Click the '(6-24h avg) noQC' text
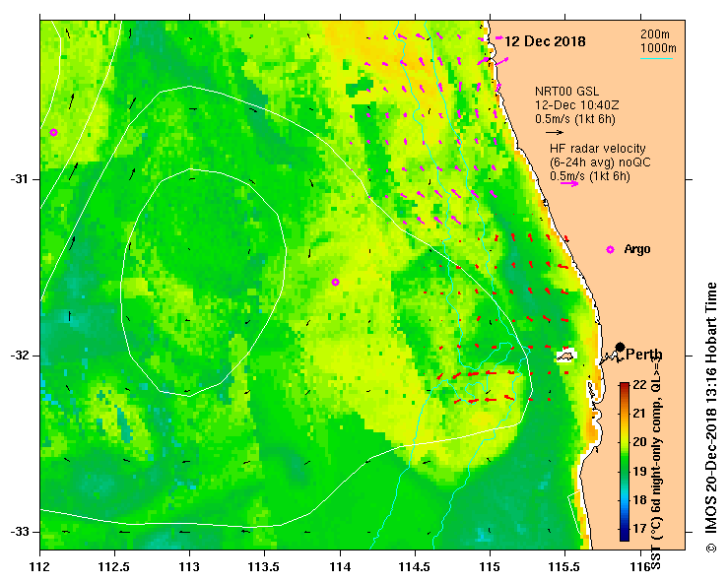This screenshot has width=728, height=583. point(600,162)
